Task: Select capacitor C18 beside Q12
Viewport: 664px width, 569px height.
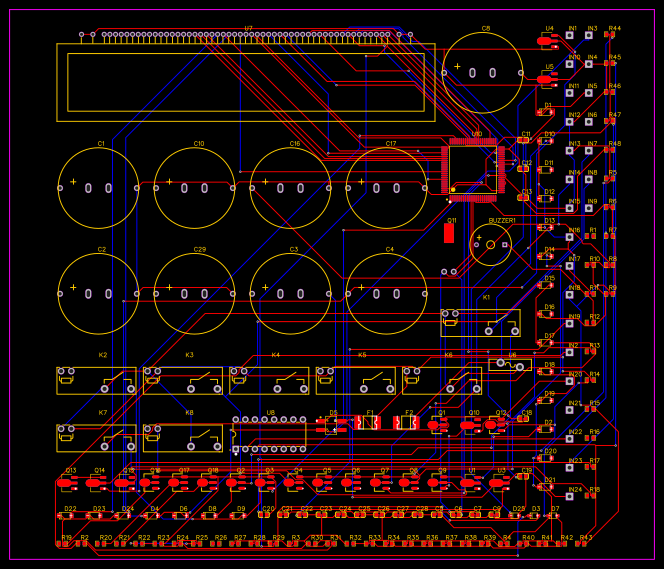Action: click(523, 419)
